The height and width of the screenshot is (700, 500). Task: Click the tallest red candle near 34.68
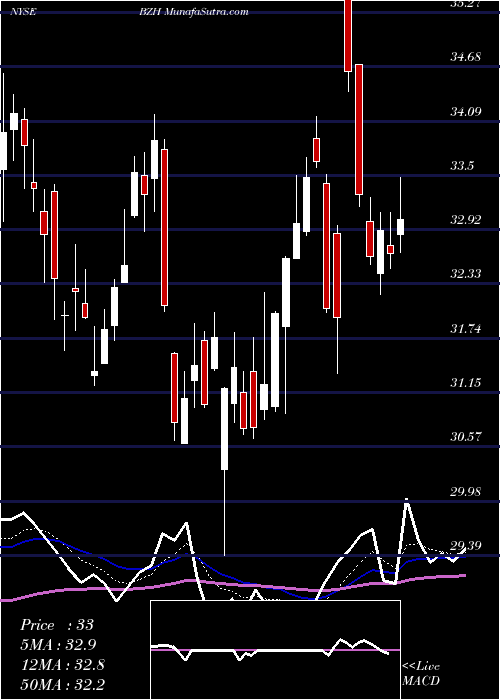coord(359,129)
